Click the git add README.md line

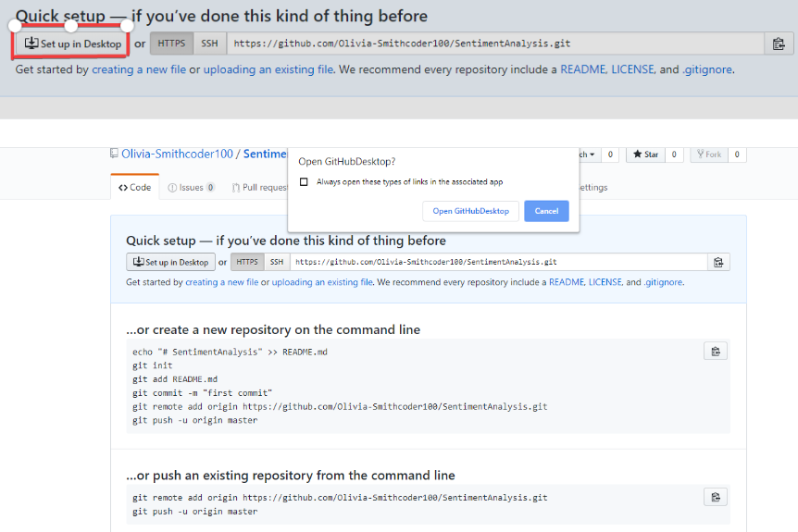point(175,379)
